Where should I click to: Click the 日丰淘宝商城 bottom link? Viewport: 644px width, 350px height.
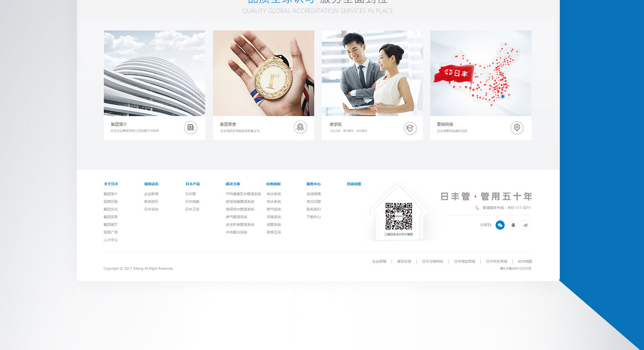point(465,261)
